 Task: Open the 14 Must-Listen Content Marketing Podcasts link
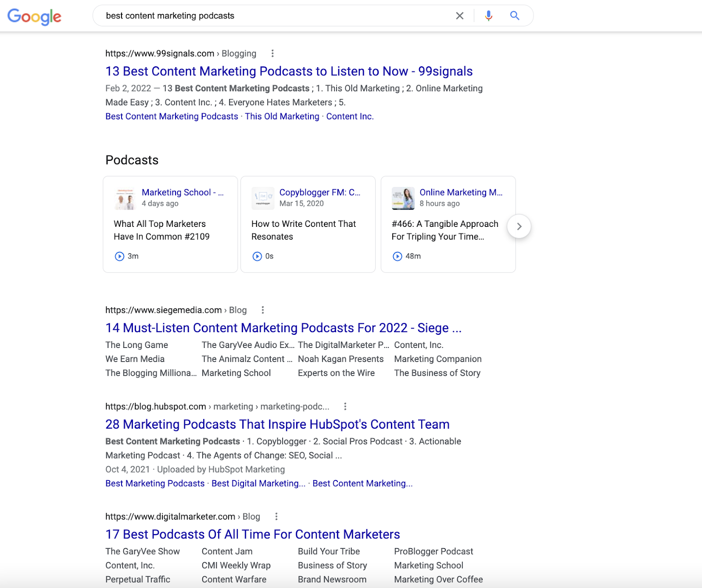(283, 328)
